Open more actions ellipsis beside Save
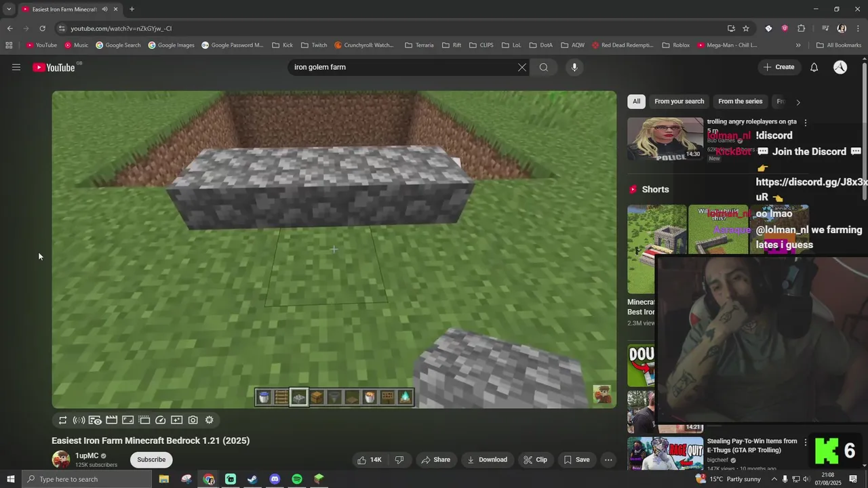 [x=608, y=460]
